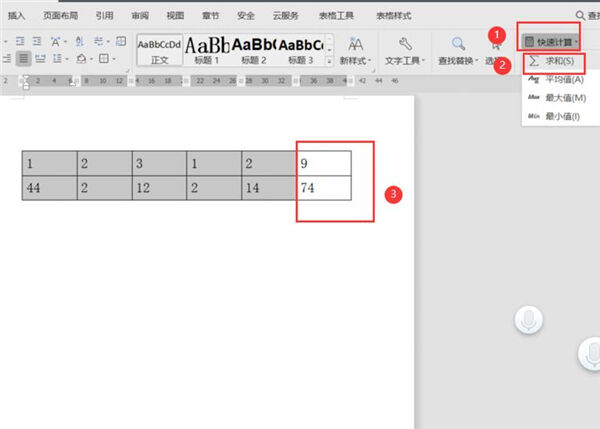
Task: Choose 最大值(M) maximum from the menu
Action: coord(557,98)
